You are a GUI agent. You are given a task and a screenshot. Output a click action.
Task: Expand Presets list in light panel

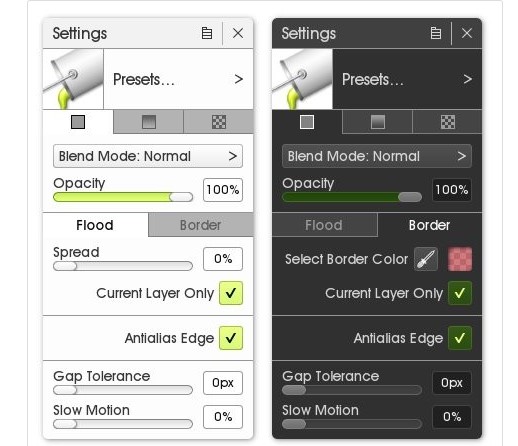(x=178, y=79)
